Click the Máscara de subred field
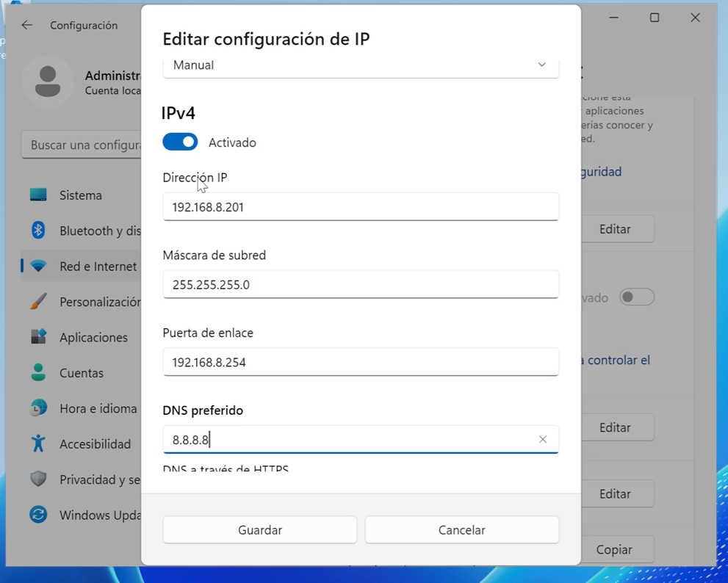Image resolution: width=728 pixels, height=583 pixels. 360,284
